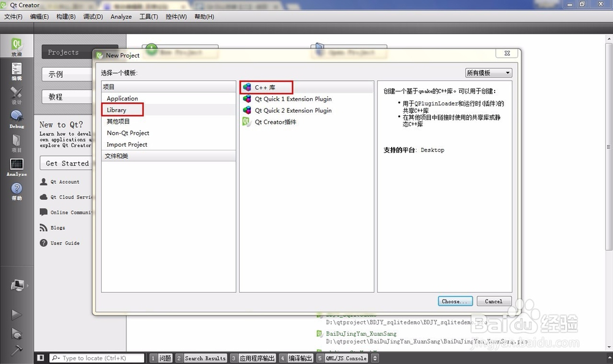This screenshot has width=613, height=364.
Task: Open Projects mode icon in sidebar
Action: click(17, 143)
